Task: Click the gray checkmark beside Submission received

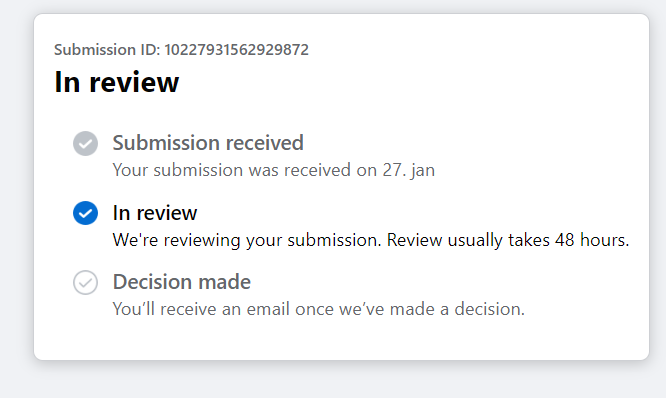Action: click(x=85, y=143)
